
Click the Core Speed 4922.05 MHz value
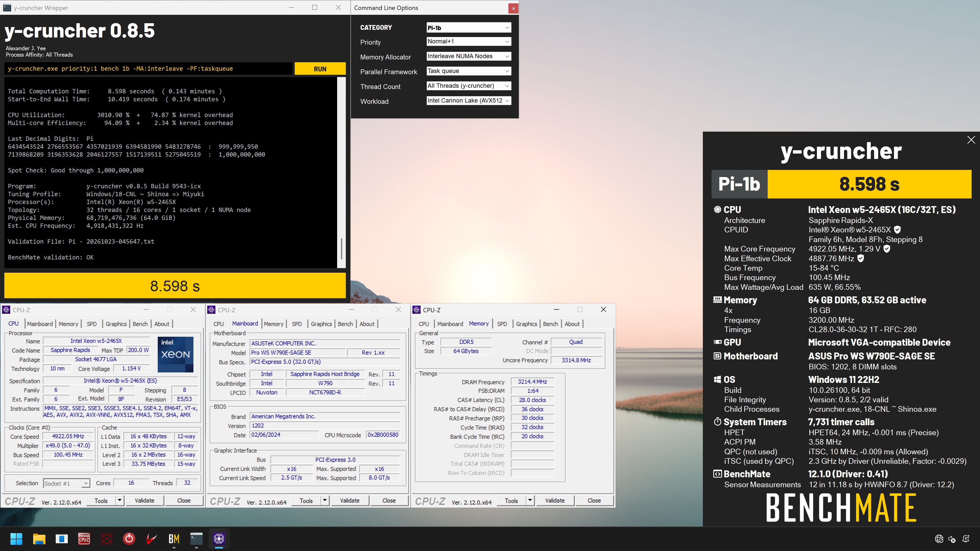click(x=68, y=436)
